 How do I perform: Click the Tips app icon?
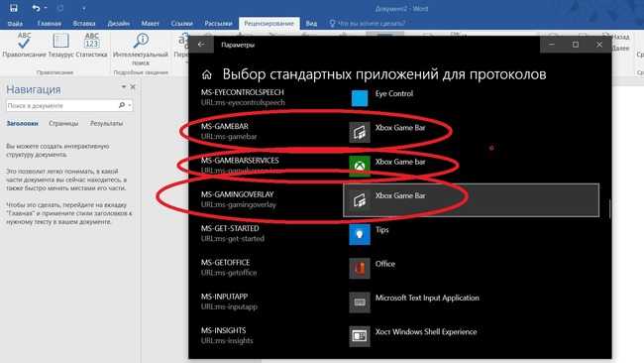(360, 234)
